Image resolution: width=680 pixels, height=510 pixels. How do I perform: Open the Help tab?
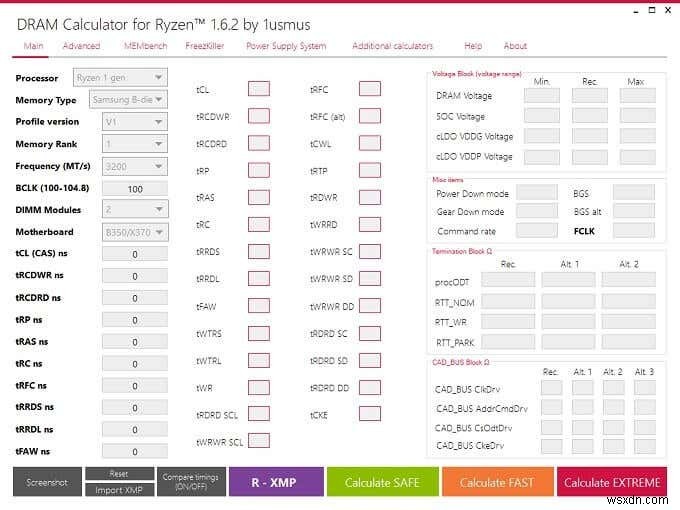[x=473, y=46]
